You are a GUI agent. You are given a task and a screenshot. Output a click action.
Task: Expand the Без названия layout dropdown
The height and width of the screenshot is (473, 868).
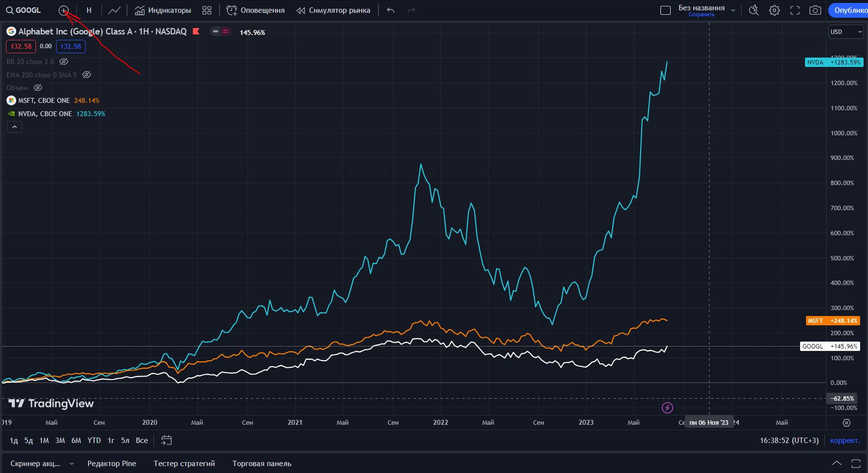(x=733, y=10)
